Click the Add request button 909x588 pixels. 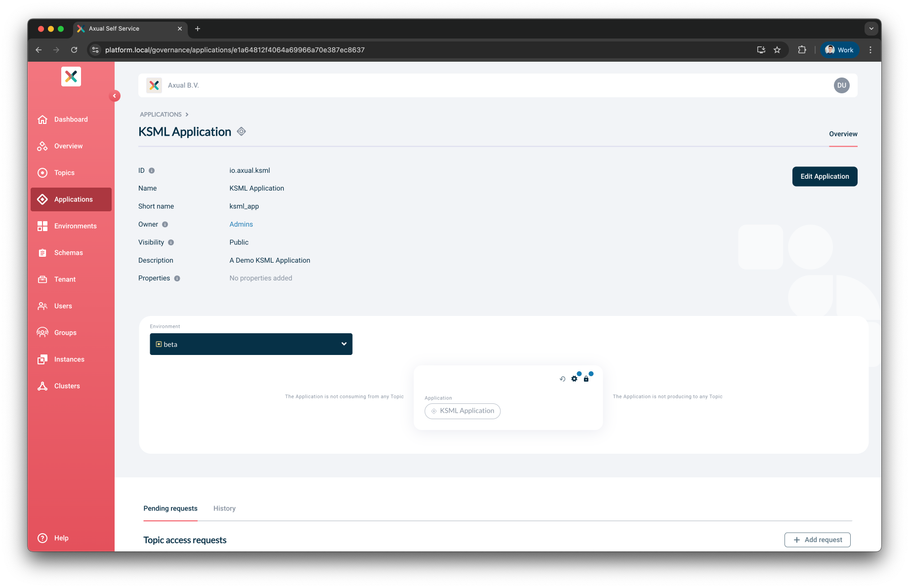(x=817, y=540)
